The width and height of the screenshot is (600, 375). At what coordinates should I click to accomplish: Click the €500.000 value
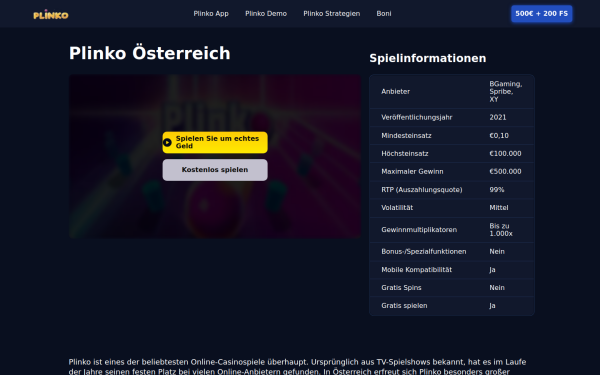point(505,171)
